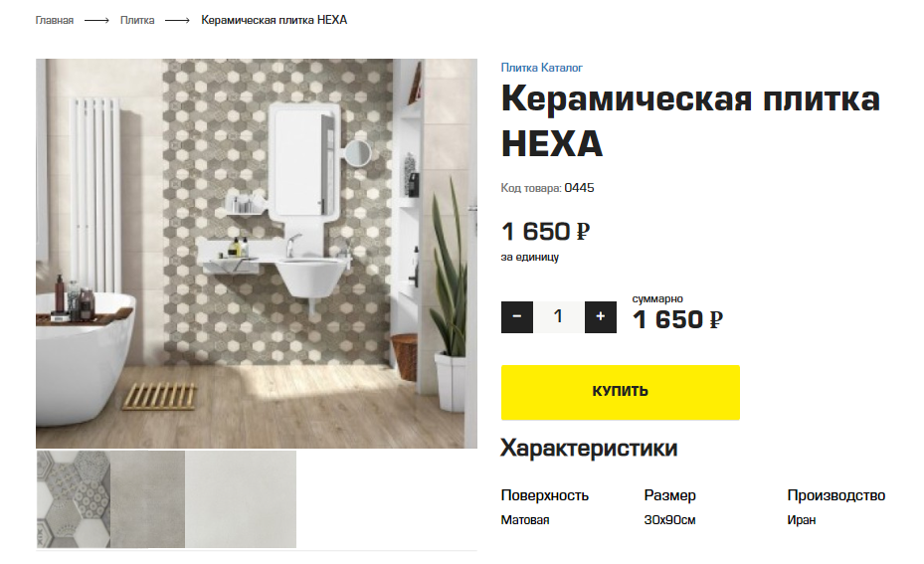Click the Производство Иран value

pyautogui.click(x=802, y=520)
